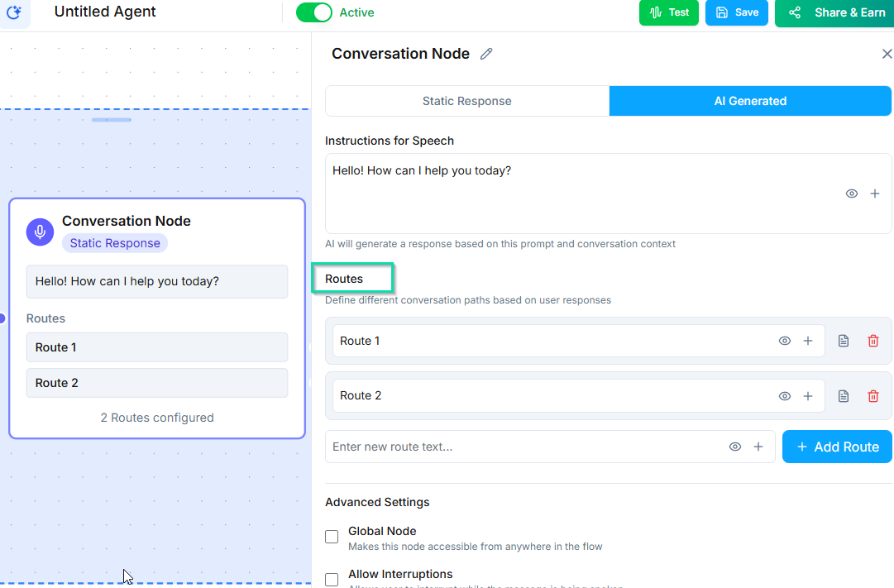Select the AI Generated tab
894x588 pixels.
750,101
